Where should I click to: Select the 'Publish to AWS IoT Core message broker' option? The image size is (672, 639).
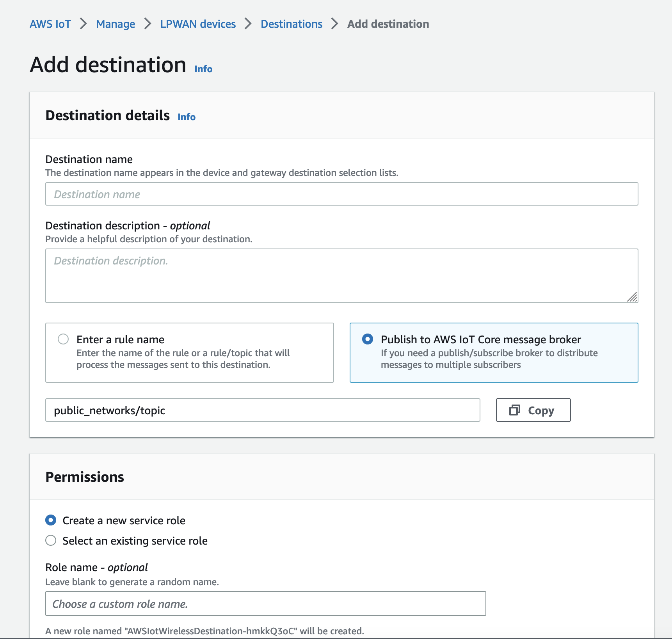click(368, 339)
